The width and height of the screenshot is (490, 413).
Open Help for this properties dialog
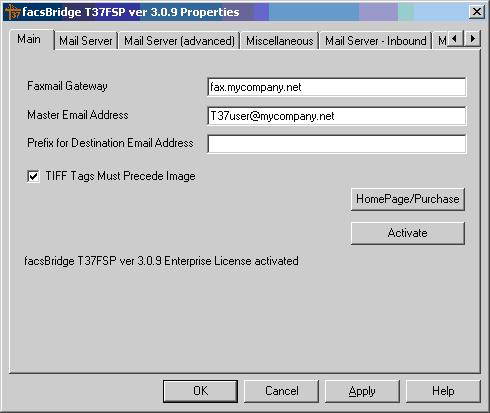tap(443, 391)
